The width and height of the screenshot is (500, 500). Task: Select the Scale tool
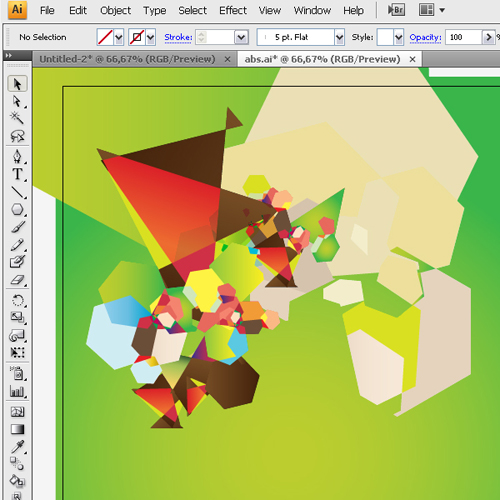(17, 317)
